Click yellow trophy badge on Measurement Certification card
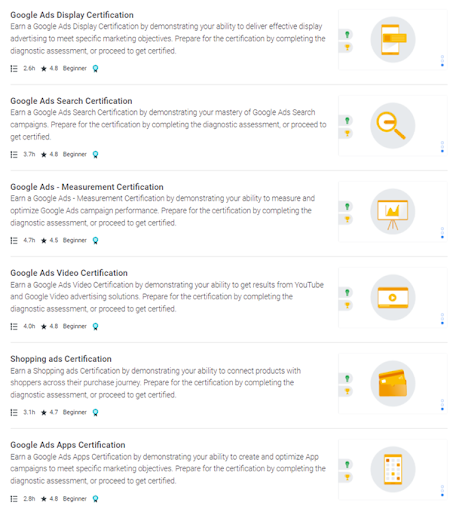Screen dimensions: 456x512 (x=346, y=219)
